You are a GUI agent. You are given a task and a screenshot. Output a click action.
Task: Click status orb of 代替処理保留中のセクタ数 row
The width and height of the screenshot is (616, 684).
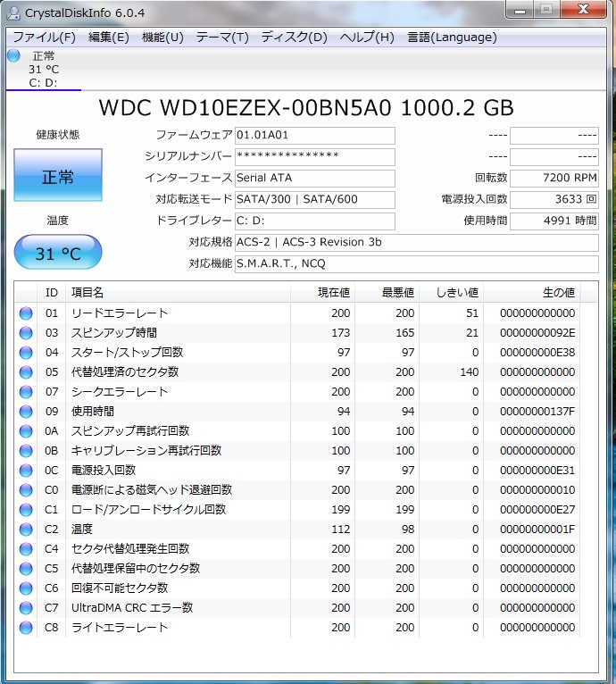point(26,569)
